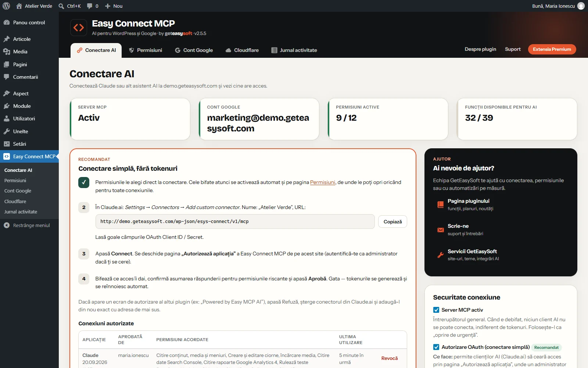Click the Easy Connect MCP code logo
This screenshot has width=588, height=368.
coord(79,28)
